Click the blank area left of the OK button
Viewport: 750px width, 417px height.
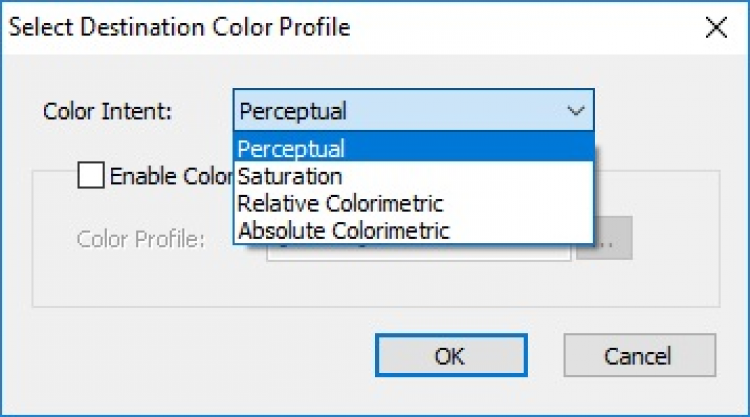pyautogui.click(x=200, y=355)
